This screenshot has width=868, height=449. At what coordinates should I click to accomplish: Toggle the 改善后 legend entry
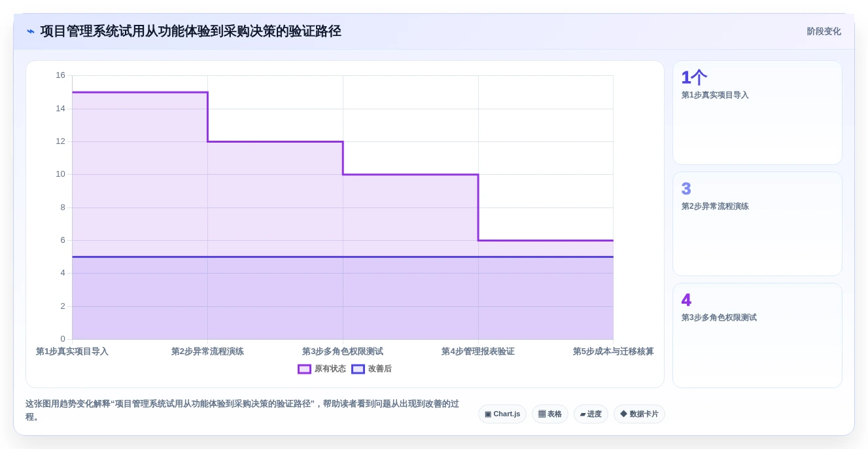pos(372,369)
